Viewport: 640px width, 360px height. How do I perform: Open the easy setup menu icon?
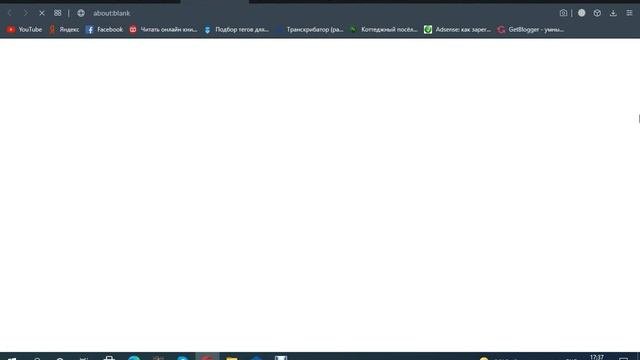629,13
